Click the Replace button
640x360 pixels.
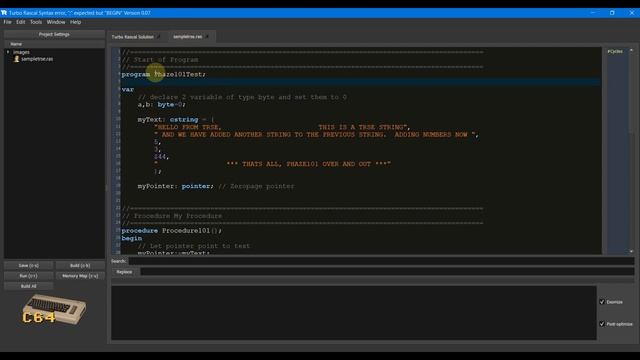click(x=124, y=272)
